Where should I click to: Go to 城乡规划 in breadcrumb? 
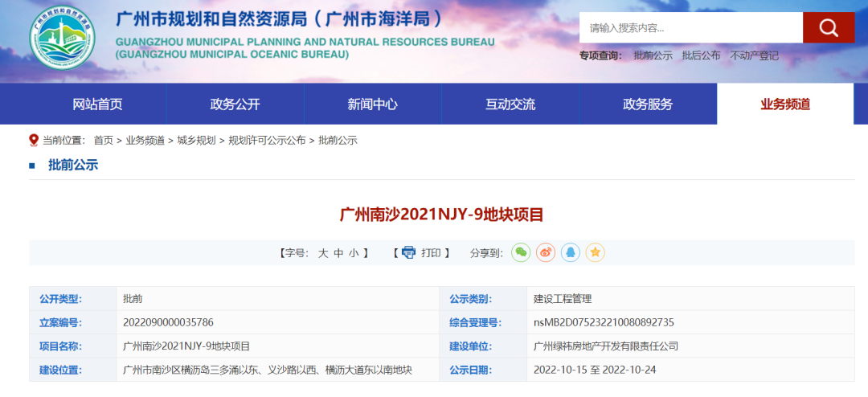(197, 141)
